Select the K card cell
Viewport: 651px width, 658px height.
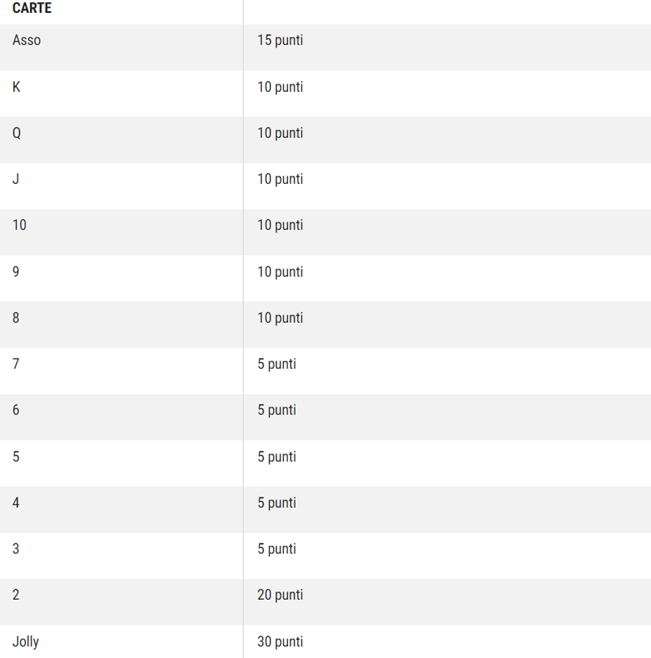tap(17, 87)
